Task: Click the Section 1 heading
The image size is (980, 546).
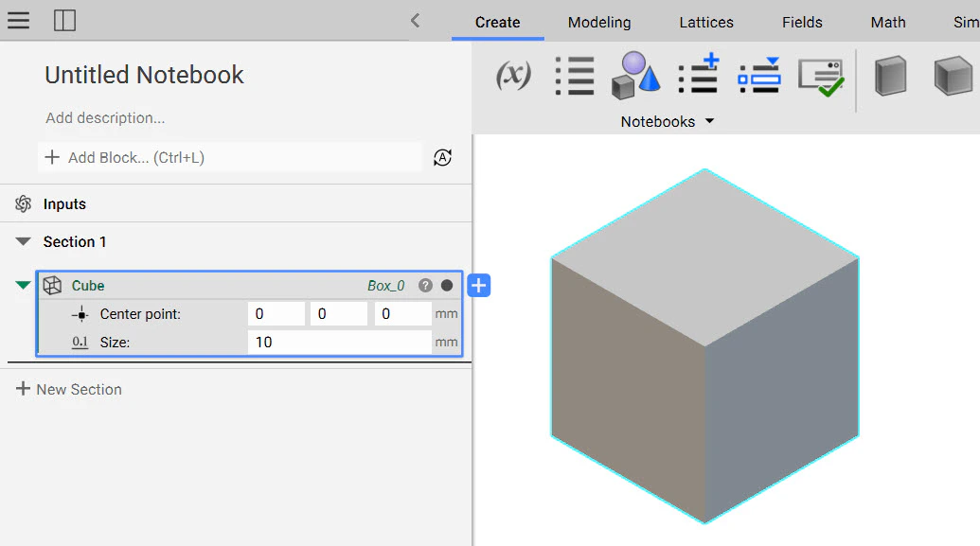Action: 75,241
